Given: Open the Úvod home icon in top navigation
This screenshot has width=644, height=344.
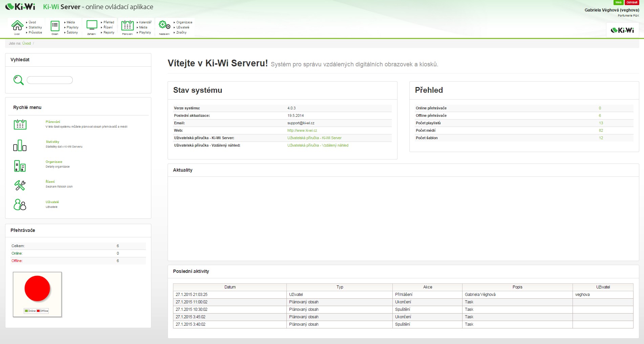Looking at the screenshot, I should click(x=17, y=25).
